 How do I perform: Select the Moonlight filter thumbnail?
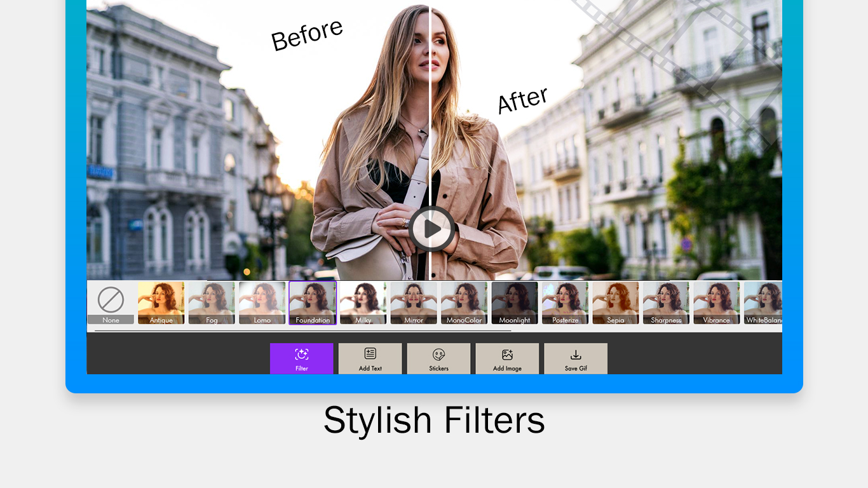click(515, 303)
